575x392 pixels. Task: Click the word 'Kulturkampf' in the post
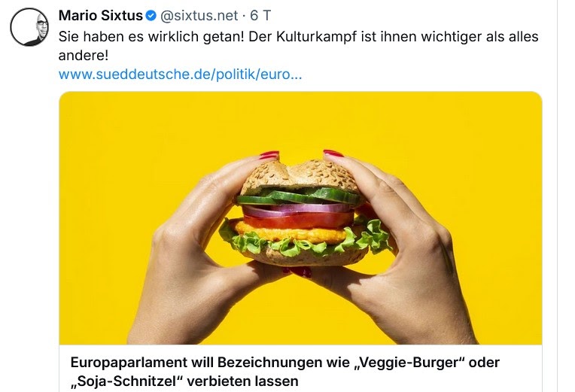click(316, 37)
